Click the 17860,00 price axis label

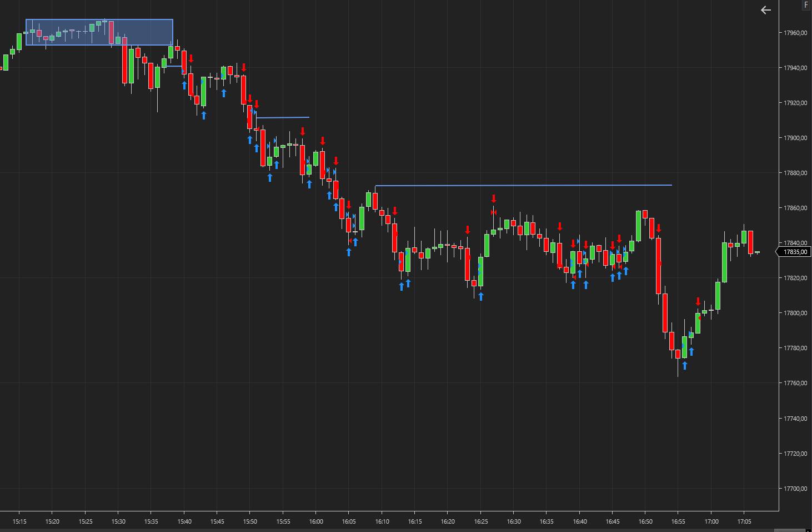click(795, 208)
